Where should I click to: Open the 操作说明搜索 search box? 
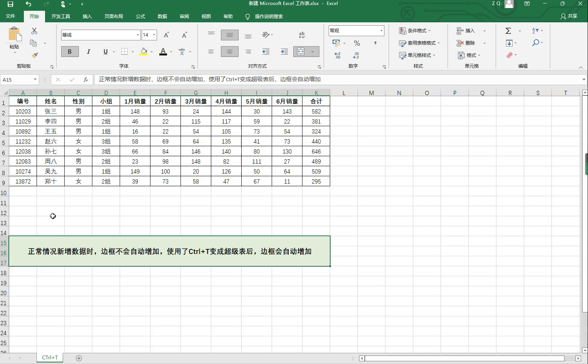pos(264,17)
